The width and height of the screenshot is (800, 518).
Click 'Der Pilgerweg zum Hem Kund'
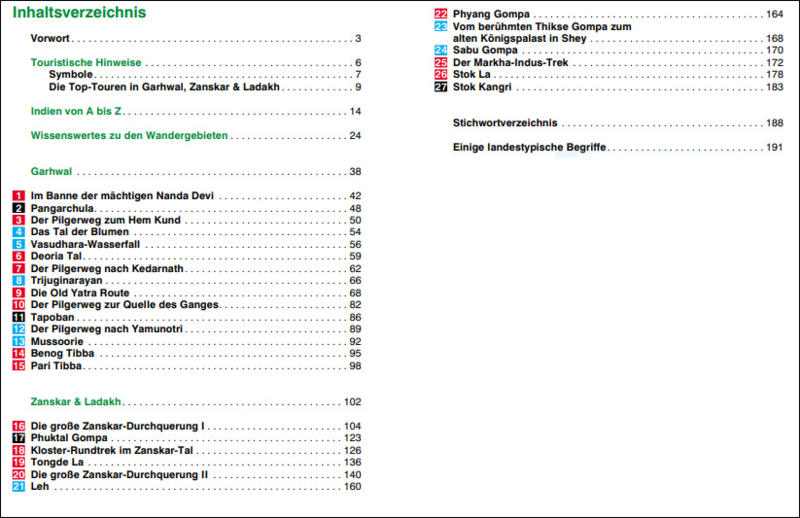click(106, 220)
